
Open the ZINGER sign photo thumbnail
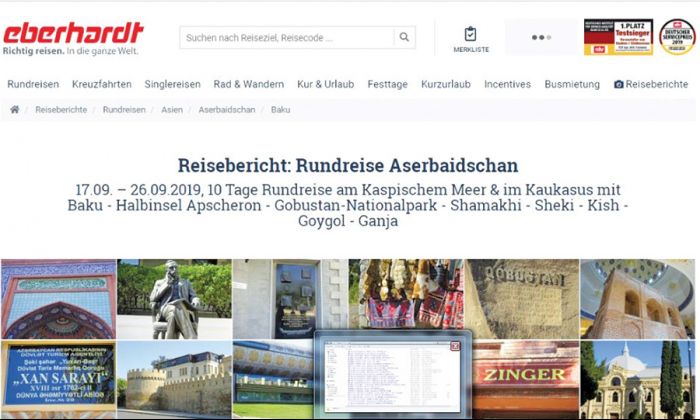tap(526, 379)
